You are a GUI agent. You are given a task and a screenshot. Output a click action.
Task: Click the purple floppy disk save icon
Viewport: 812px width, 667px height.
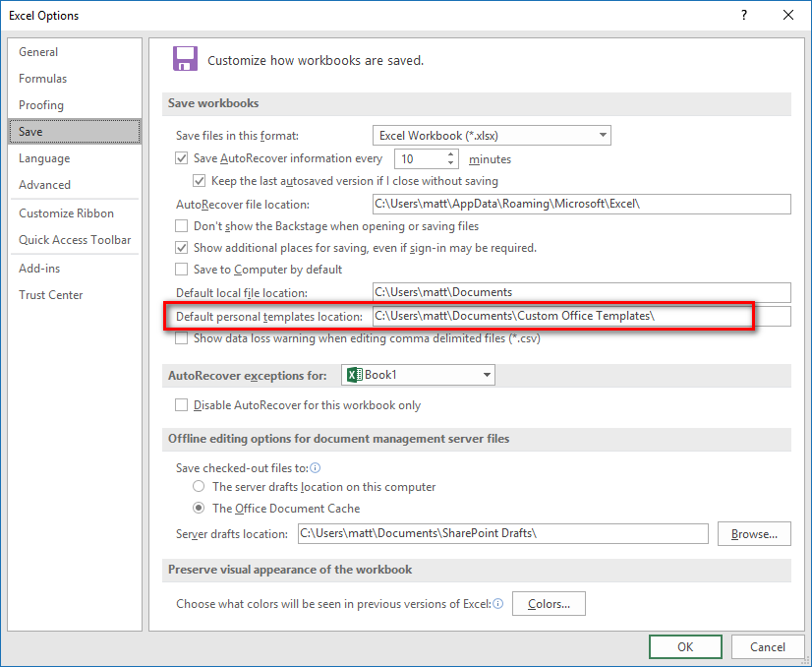185,59
